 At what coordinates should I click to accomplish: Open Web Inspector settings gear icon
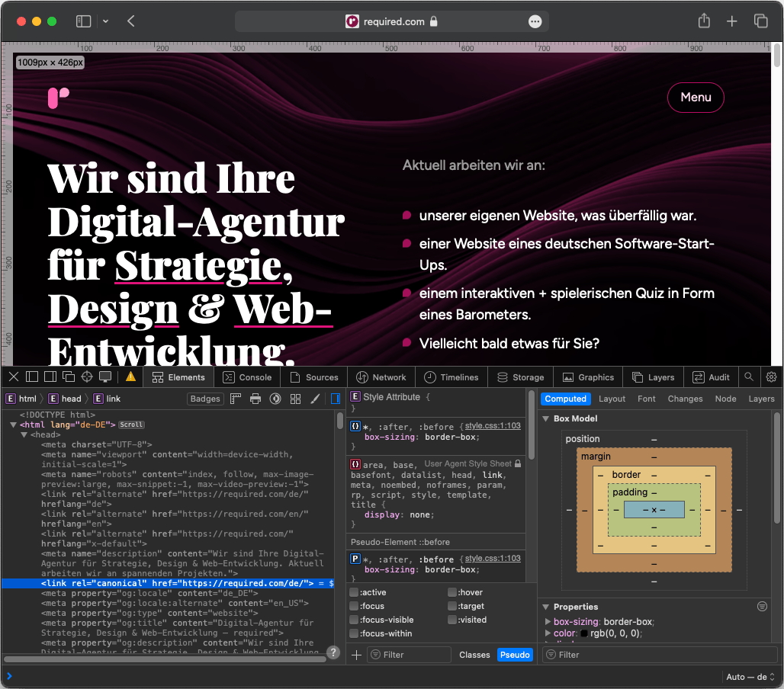coord(770,376)
